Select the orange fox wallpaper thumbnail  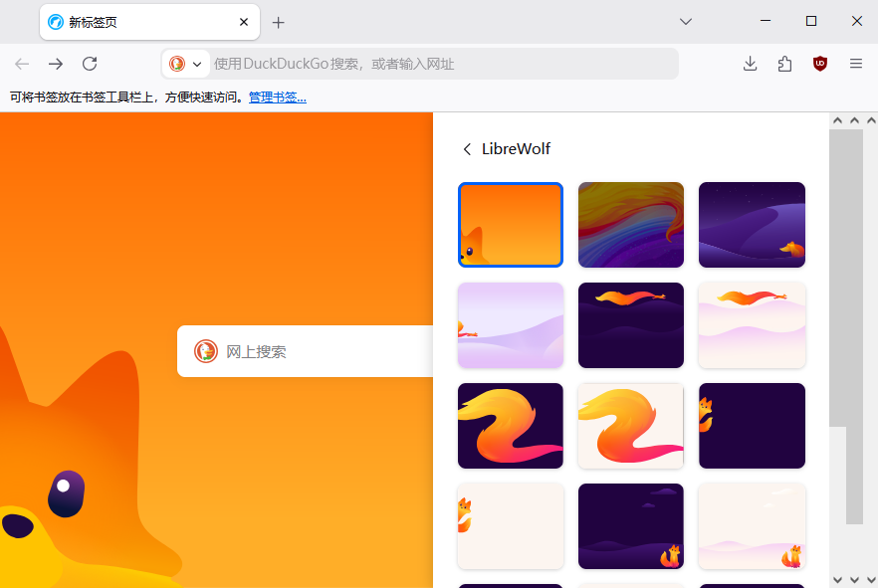[x=510, y=224]
